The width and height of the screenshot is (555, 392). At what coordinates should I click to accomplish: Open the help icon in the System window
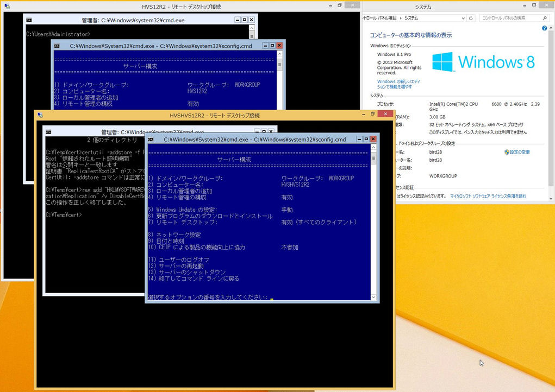pos(544,28)
